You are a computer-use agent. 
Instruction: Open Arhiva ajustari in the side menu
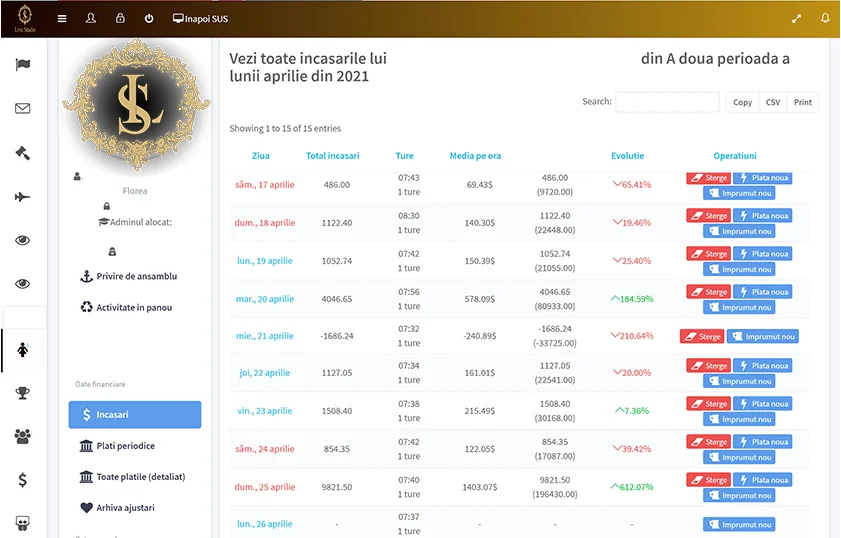125,508
